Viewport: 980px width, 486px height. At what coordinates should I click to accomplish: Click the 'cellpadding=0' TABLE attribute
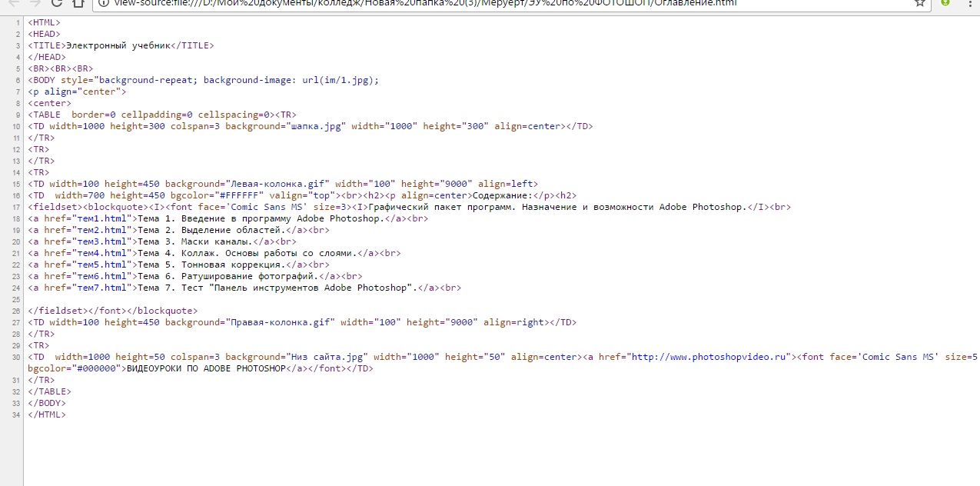(157, 115)
